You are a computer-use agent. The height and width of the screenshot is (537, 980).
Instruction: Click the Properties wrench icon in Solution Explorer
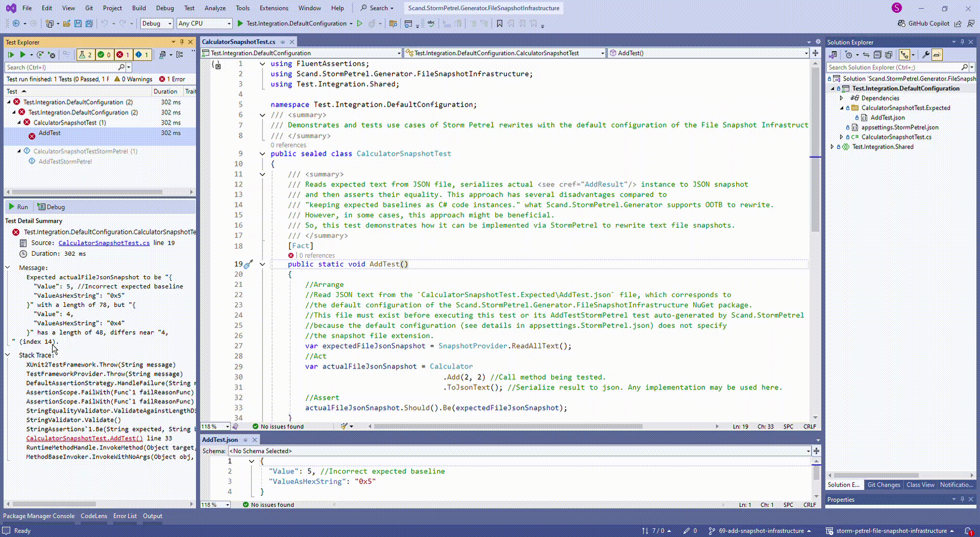pyautogui.click(x=925, y=55)
